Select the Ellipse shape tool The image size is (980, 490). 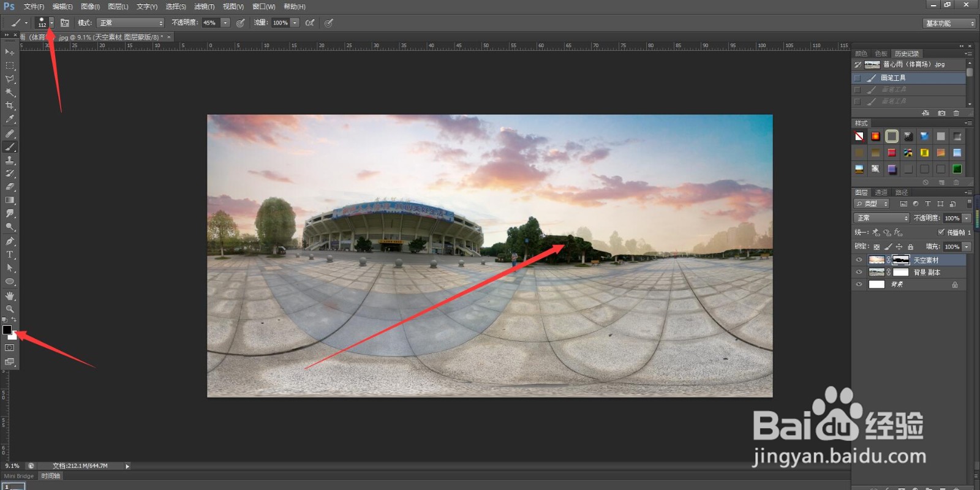coord(9,282)
